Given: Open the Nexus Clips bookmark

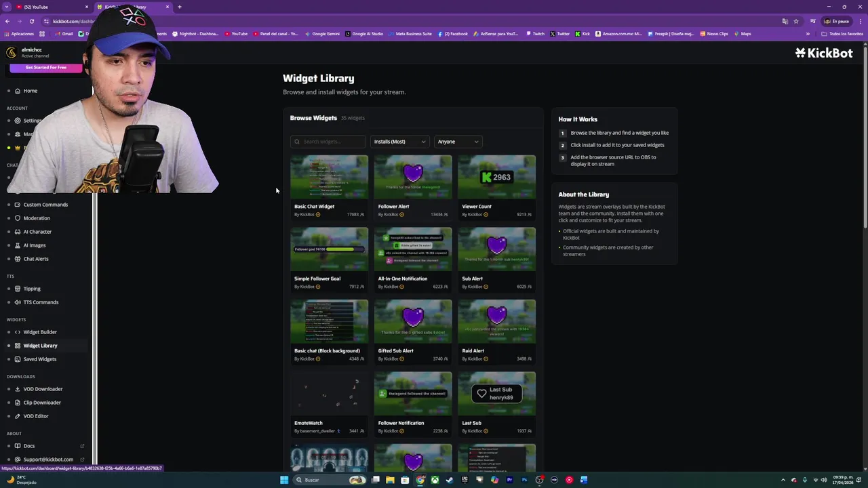Looking at the screenshot, I should click(714, 34).
